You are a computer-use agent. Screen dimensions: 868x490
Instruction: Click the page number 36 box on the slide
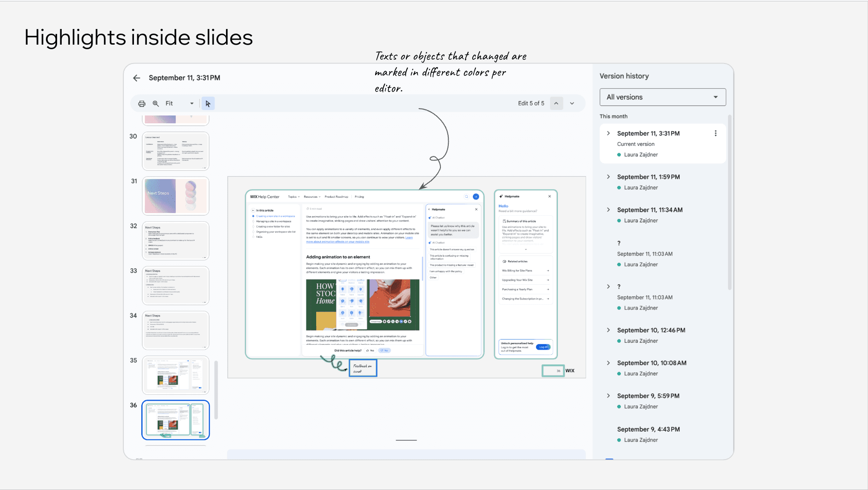click(x=553, y=371)
